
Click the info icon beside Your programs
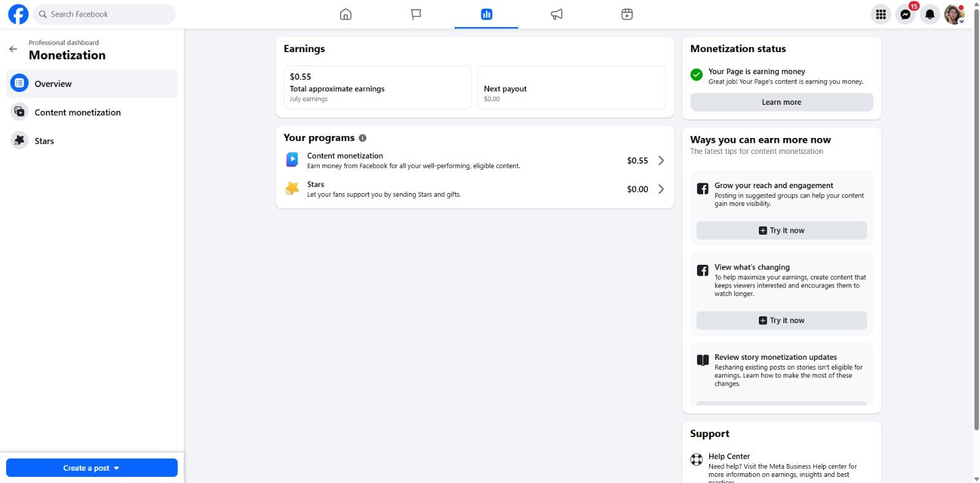pos(363,138)
